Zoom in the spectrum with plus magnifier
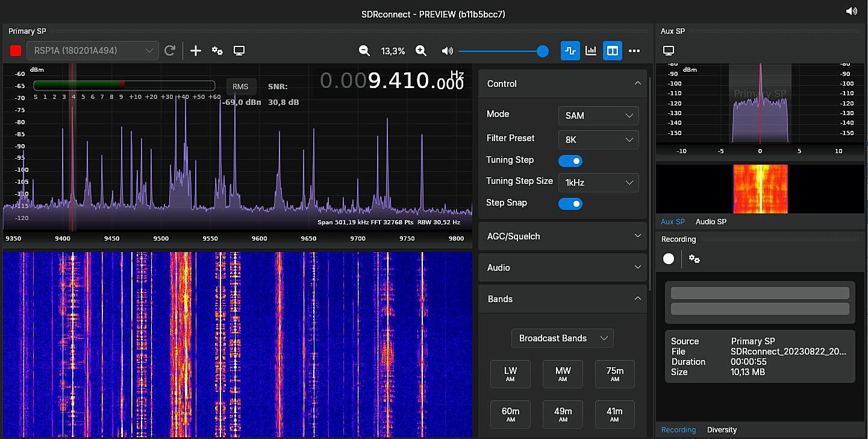This screenshot has width=868, height=439. pyautogui.click(x=421, y=51)
